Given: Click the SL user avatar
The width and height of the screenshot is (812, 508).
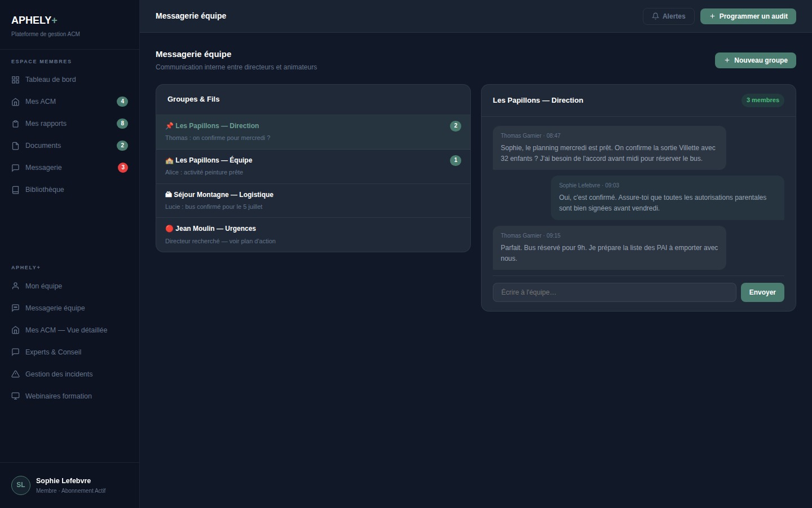Looking at the screenshot, I should coord(21,485).
